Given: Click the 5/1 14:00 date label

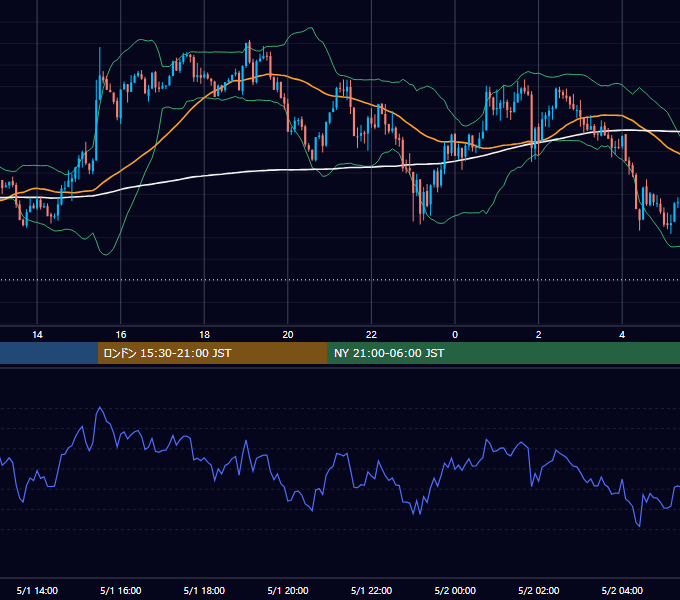Looking at the screenshot, I should (37, 590).
